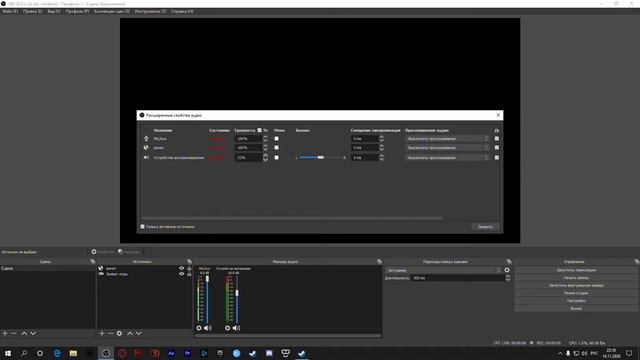Click the volume stepper arrows for донат
This screenshot has height=360, width=640.
tap(265, 148)
